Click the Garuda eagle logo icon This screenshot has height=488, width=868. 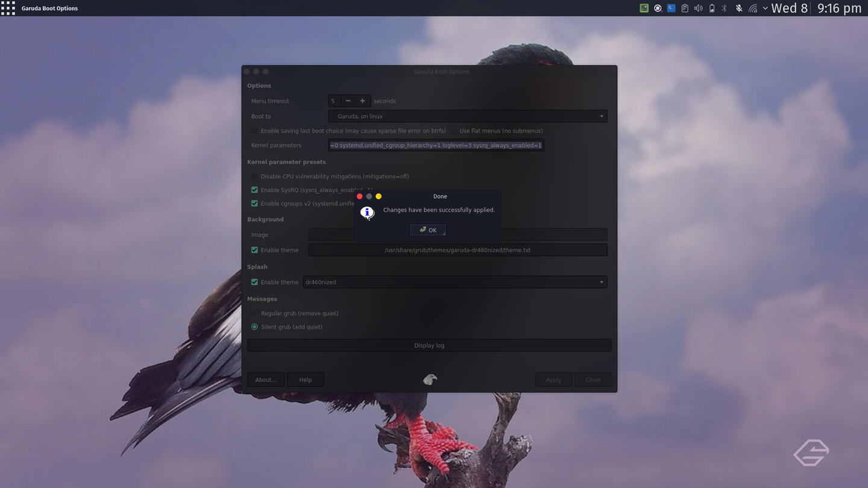[430, 379]
